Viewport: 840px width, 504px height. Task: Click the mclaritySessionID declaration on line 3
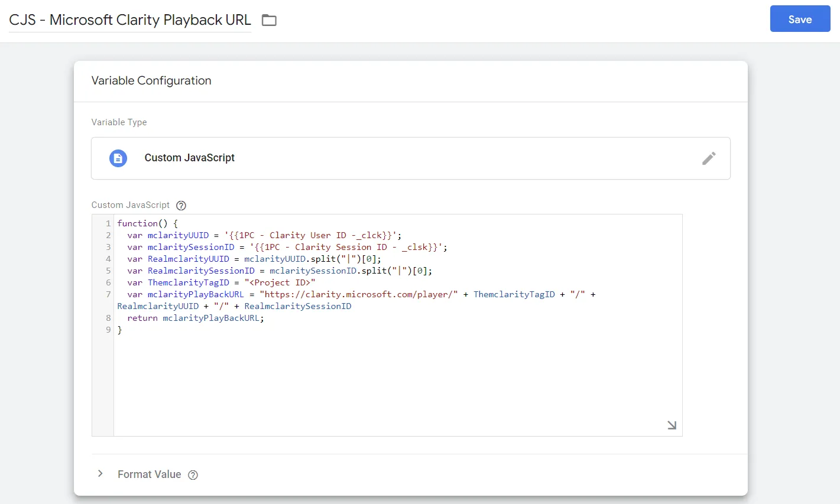[x=190, y=247]
